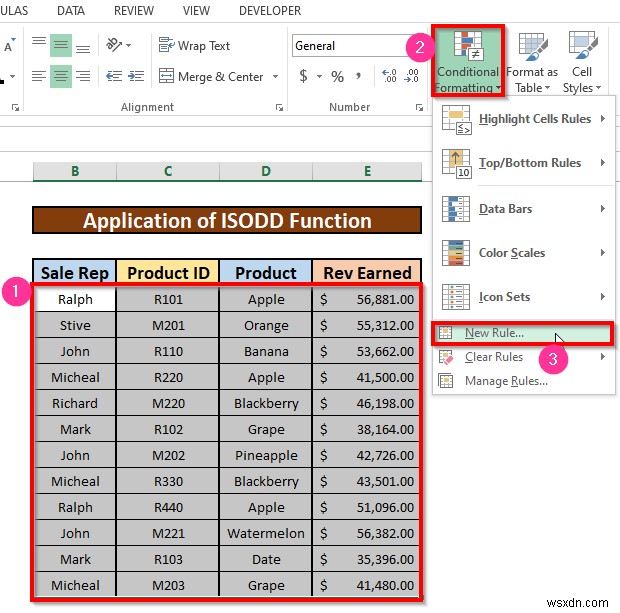Select the Rev Earned header cell
The height and width of the screenshot is (613, 620).
(367, 273)
